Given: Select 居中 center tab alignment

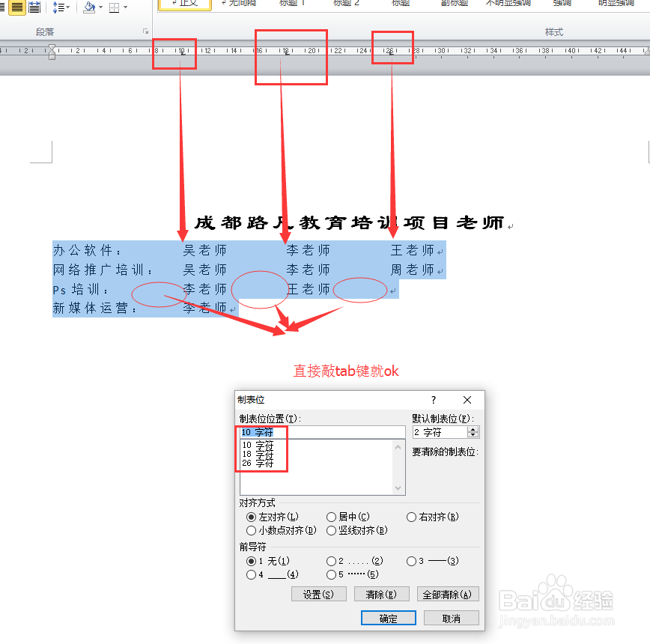Looking at the screenshot, I should coord(330,517).
